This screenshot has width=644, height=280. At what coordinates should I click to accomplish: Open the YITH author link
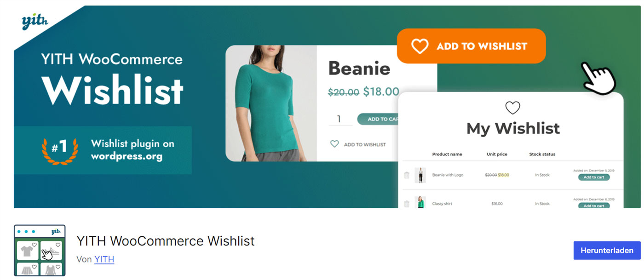[x=104, y=259]
